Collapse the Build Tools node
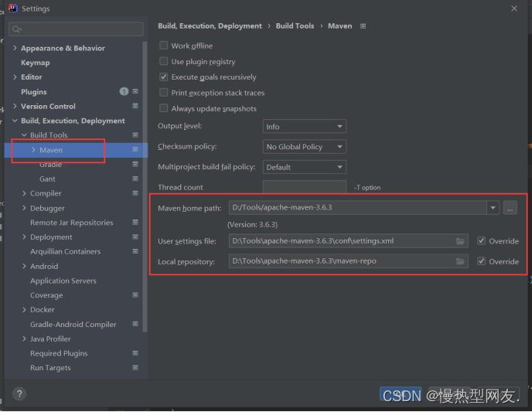The height and width of the screenshot is (412, 532). pyautogui.click(x=24, y=135)
